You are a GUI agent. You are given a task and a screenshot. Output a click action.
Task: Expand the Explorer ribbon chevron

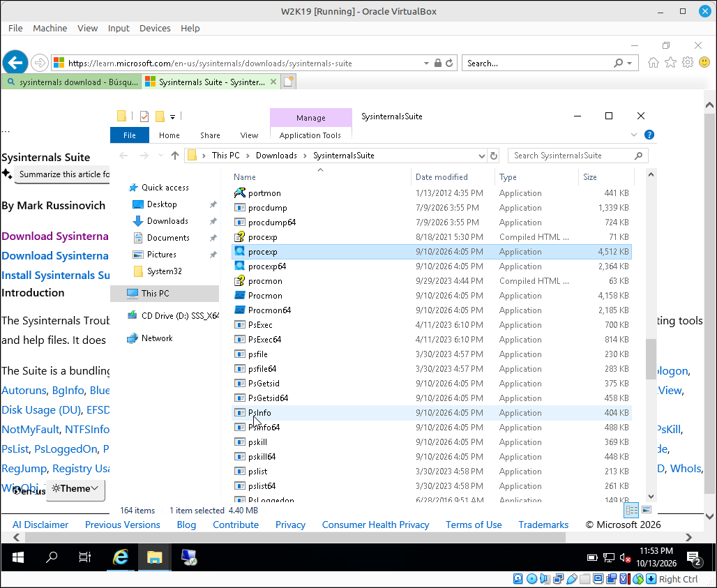pos(634,135)
